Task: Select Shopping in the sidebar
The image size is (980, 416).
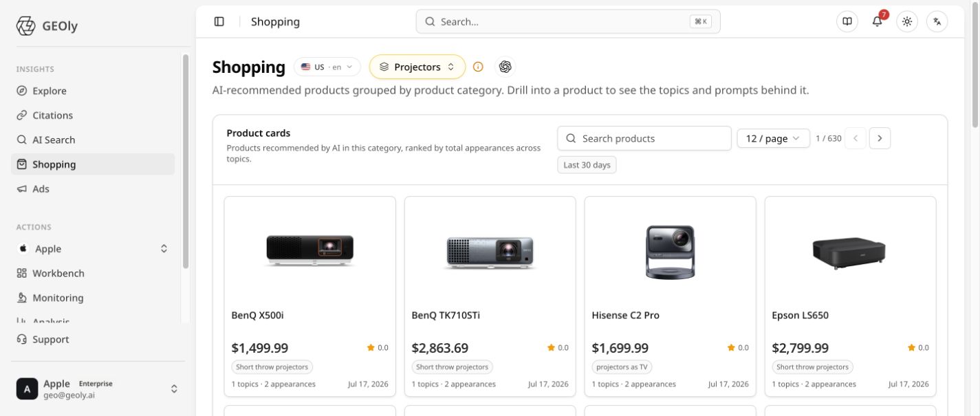Action: point(93,164)
